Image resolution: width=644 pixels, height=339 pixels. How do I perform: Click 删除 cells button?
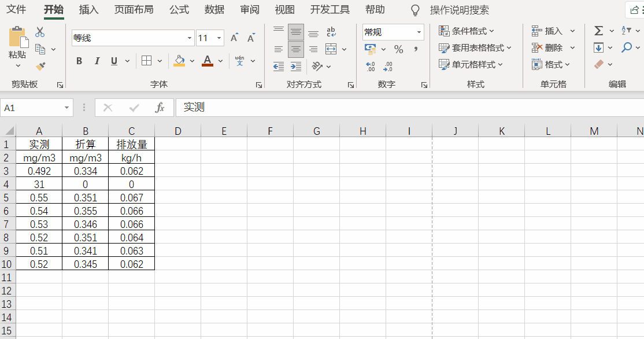tap(547, 48)
